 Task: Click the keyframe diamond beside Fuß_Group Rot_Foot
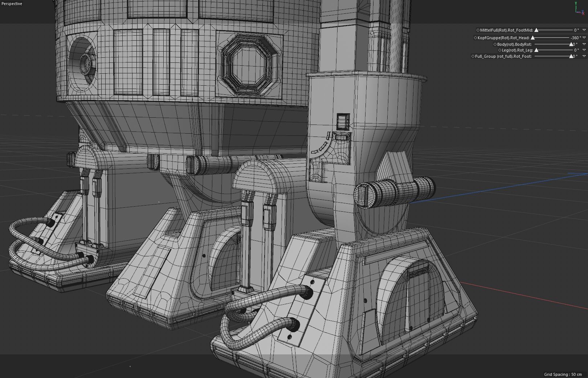[x=473, y=56]
